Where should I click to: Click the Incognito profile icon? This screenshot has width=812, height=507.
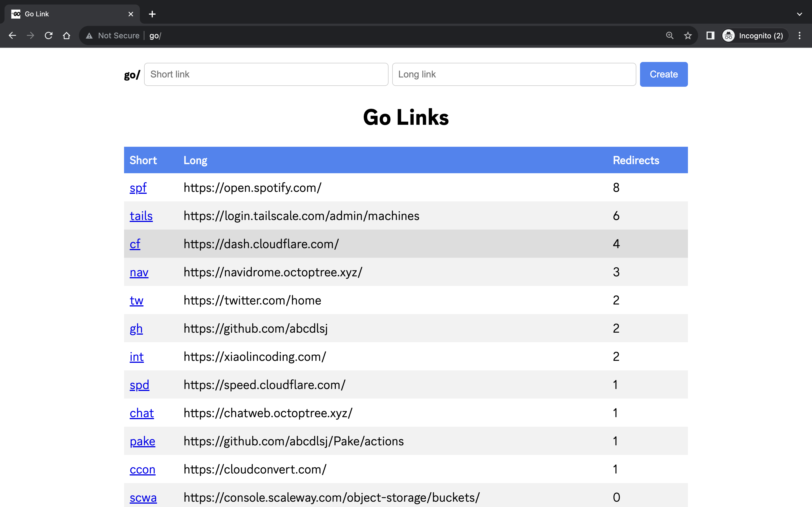tap(729, 35)
